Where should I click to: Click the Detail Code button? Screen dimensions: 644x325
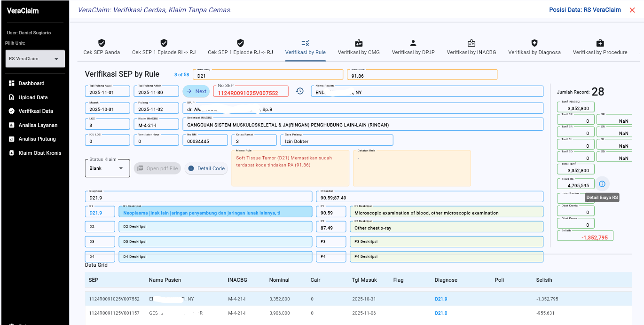206,168
